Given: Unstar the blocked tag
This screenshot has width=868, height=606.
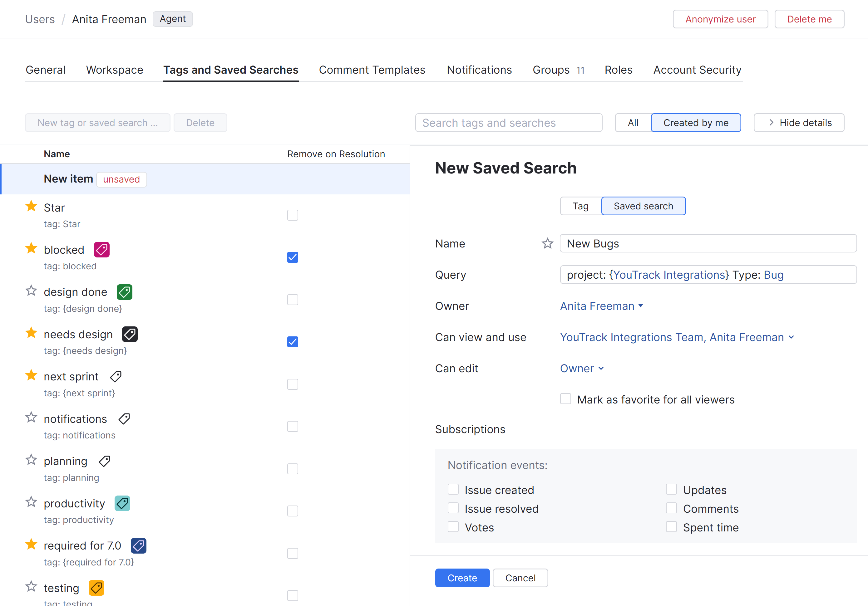Looking at the screenshot, I should click(x=31, y=248).
